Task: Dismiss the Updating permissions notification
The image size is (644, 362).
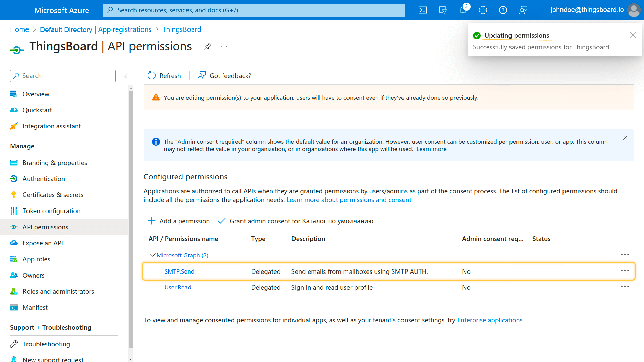Action: [632, 35]
